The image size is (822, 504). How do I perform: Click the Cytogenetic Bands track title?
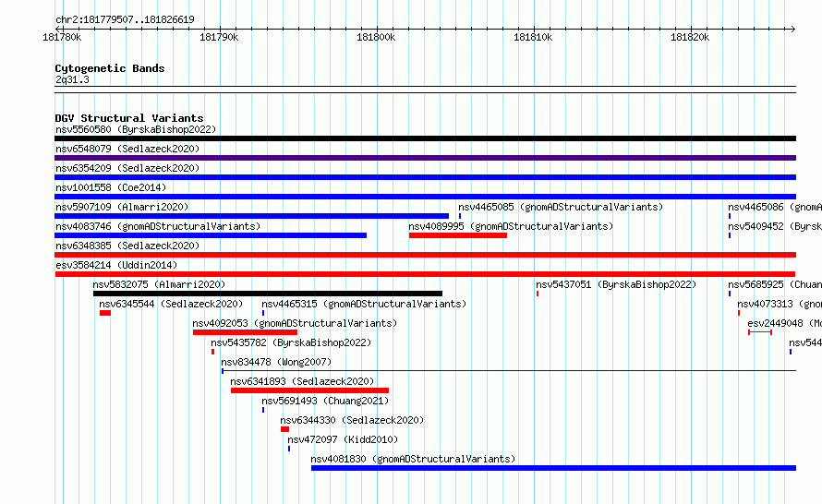click(x=110, y=68)
